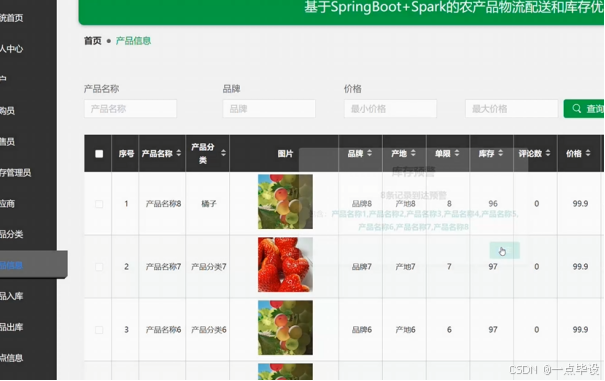This screenshot has height=381, width=605.
Task: Sort table by 库存 column arrows
Action: (x=500, y=153)
